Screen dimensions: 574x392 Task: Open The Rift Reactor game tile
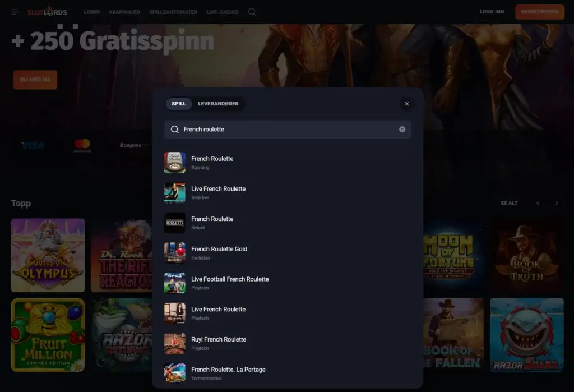click(x=122, y=255)
